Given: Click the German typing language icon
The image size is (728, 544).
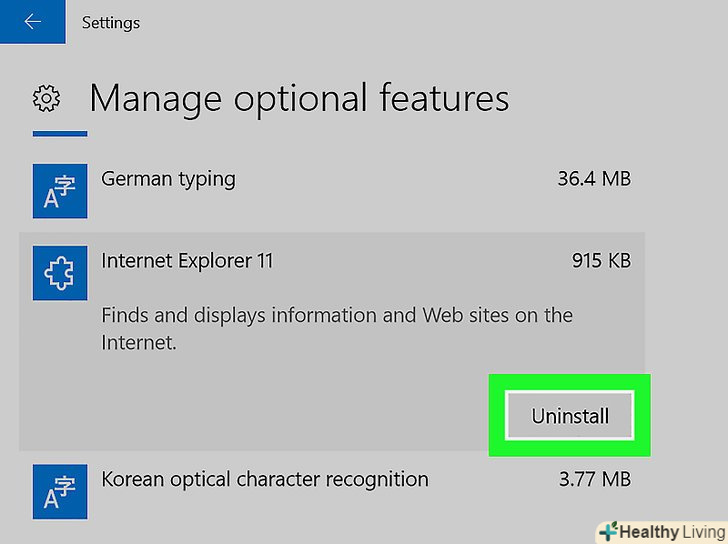Looking at the screenshot, I should [x=60, y=191].
